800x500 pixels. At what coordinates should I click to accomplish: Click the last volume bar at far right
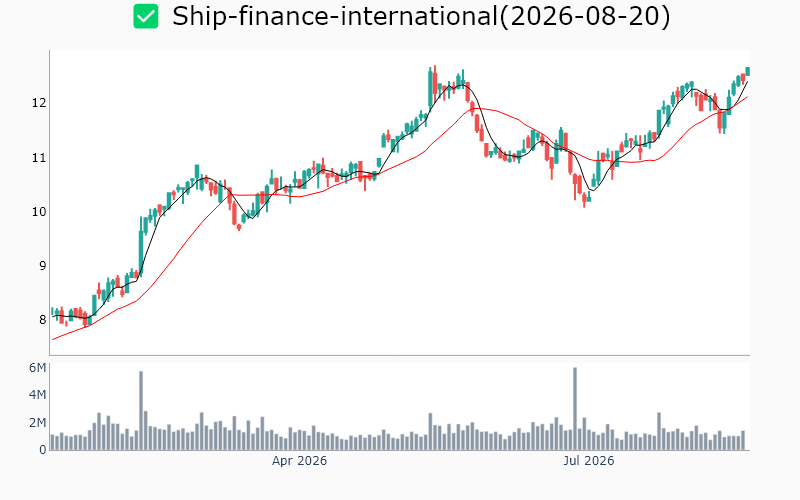743,440
